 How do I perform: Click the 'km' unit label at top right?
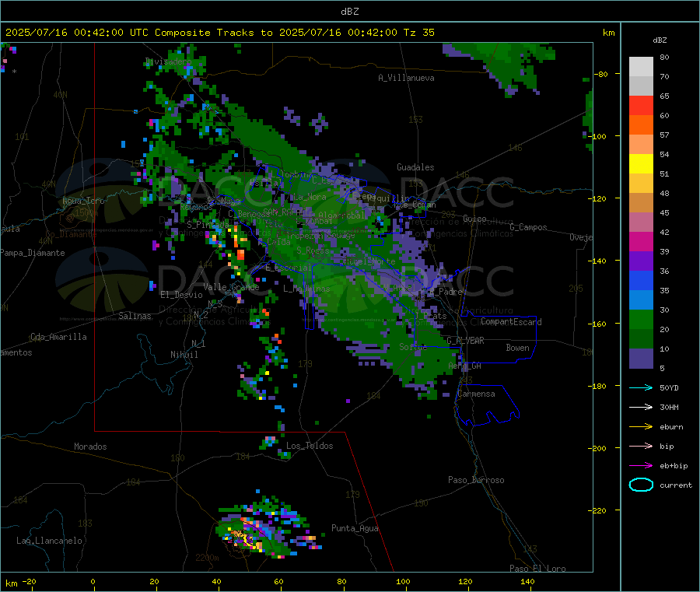(609, 33)
